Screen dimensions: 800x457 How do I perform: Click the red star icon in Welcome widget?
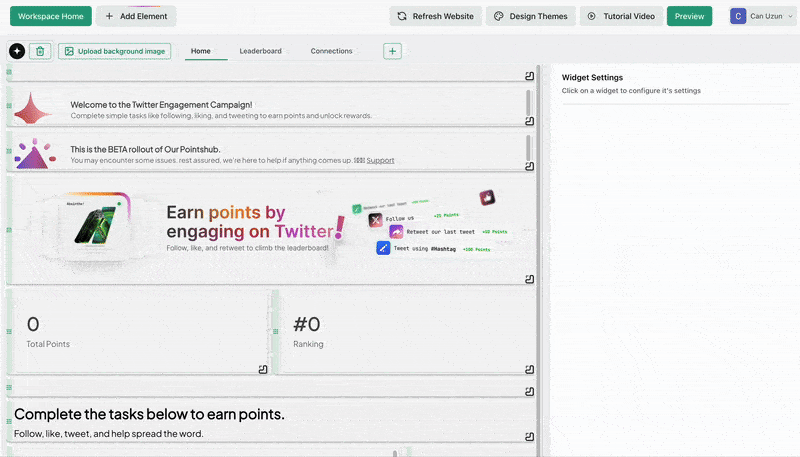click(x=32, y=109)
